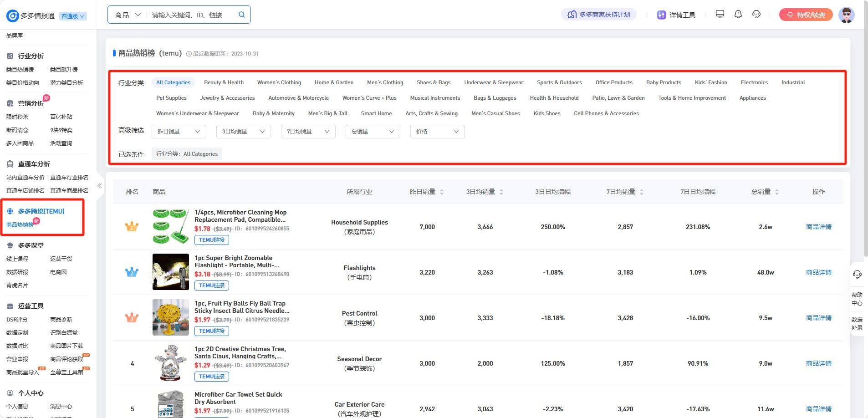Image resolution: width=868 pixels, height=418 pixels.
Task: Click the gold crown rank 1 icon
Action: [132, 226]
